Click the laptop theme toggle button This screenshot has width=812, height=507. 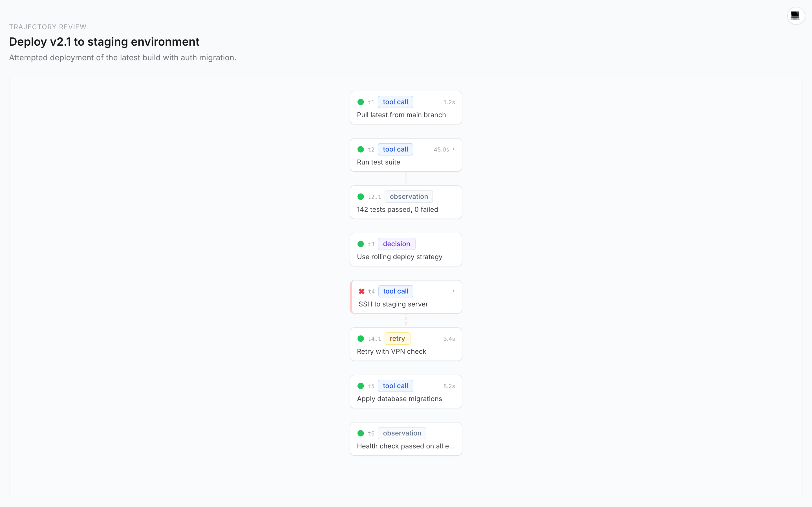coord(796,16)
